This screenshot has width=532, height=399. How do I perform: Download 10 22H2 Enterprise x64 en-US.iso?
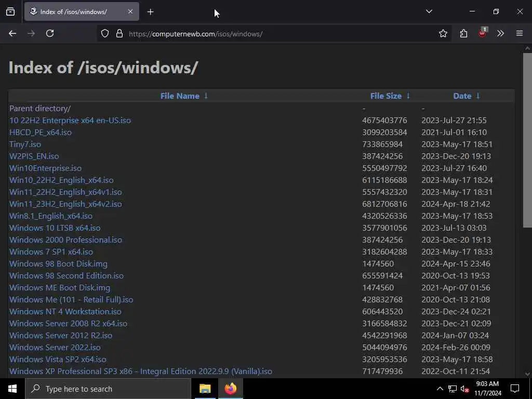70,121
